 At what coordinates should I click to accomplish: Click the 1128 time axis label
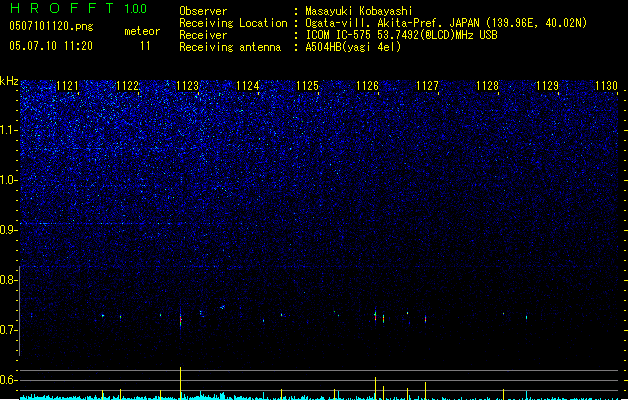[487, 86]
